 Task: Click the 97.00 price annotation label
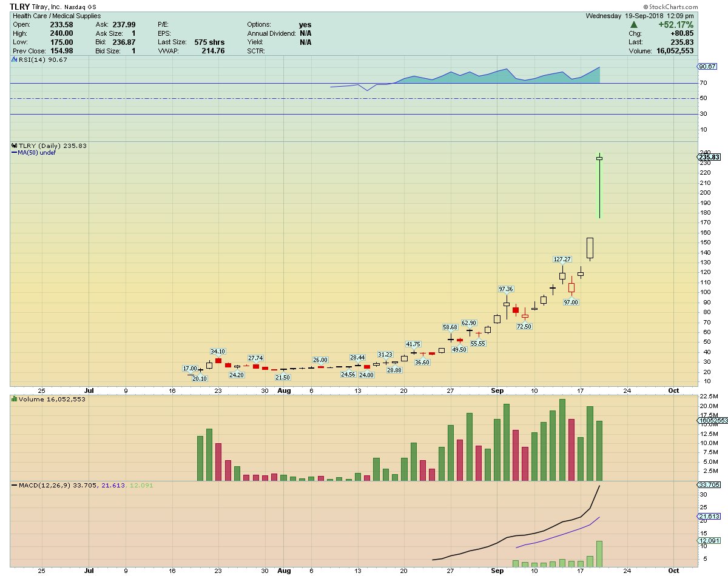pyautogui.click(x=571, y=301)
